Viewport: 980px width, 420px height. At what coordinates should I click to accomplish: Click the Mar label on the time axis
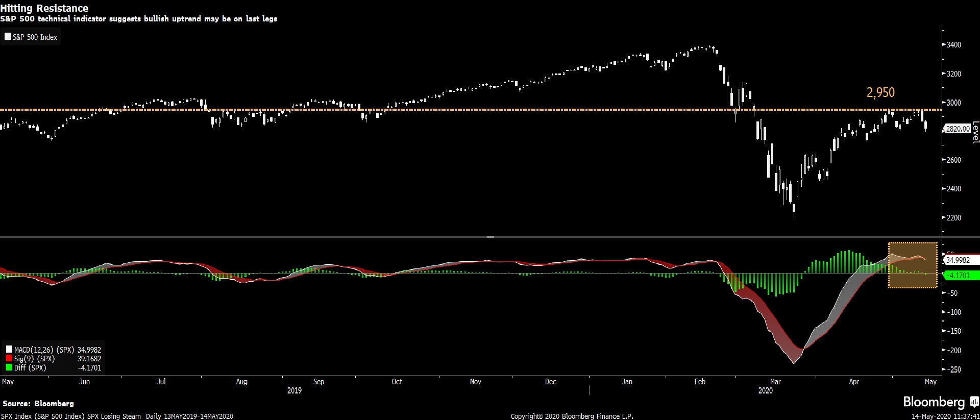[775, 382]
